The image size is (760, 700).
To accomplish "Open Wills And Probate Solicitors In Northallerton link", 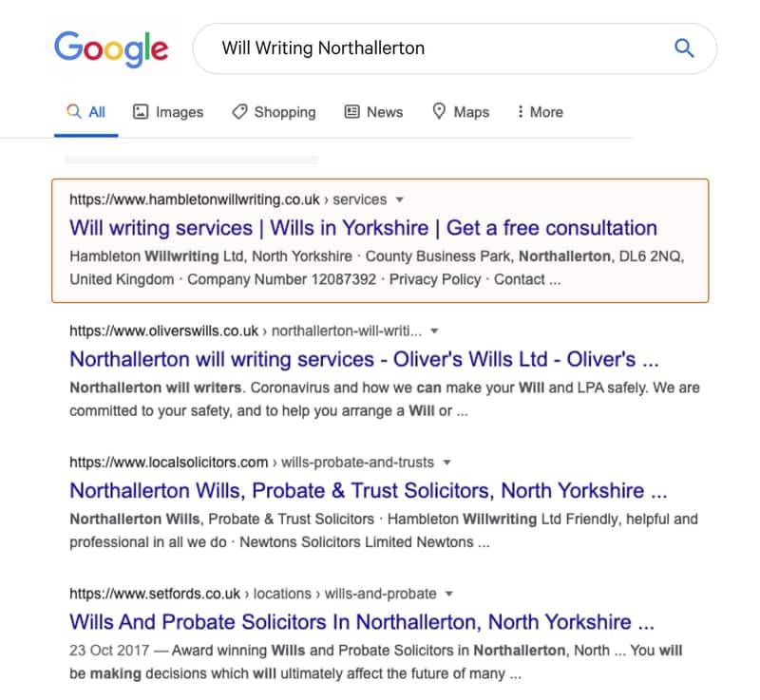I will click(362, 621).
